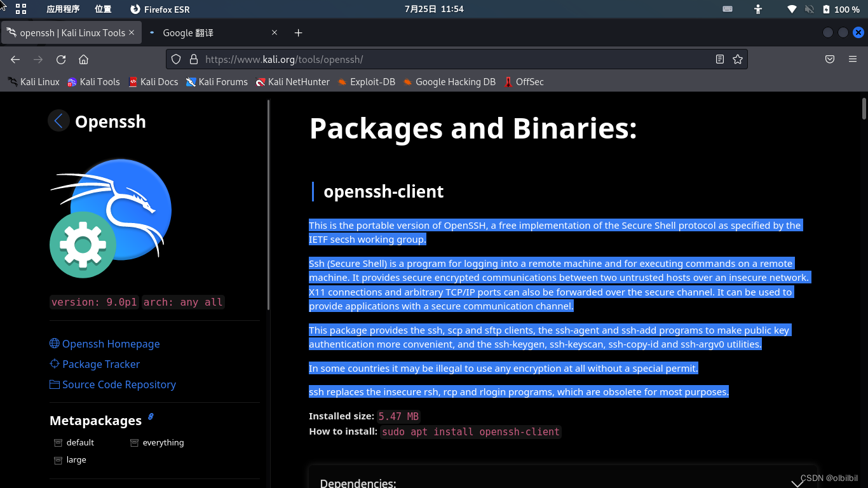Image resolution: width=868 pixels, height=488 pixels.
Task: Open the OffSec bookmark
Action: 524,81
